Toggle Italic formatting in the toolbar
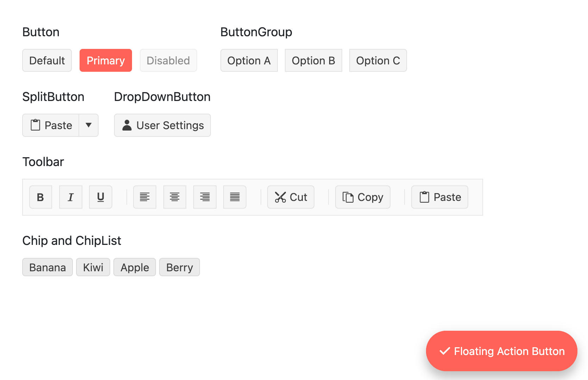588x380 pixels. coord(71,197)
